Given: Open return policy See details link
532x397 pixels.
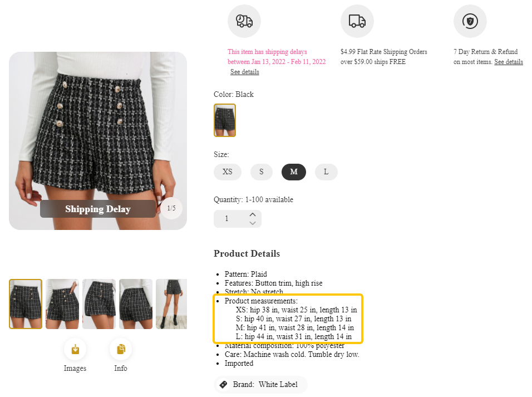Looking at the screenshot, I should (x=509, y=62).
